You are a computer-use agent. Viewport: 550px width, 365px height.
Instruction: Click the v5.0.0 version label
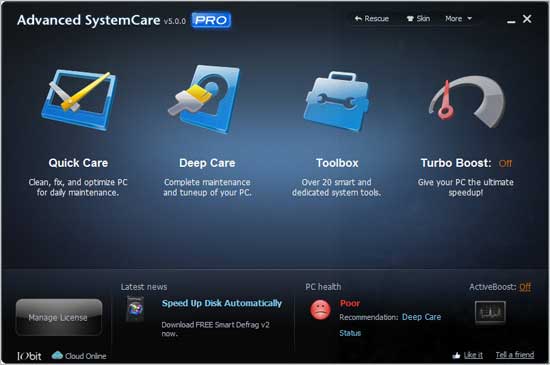[175, 21]
